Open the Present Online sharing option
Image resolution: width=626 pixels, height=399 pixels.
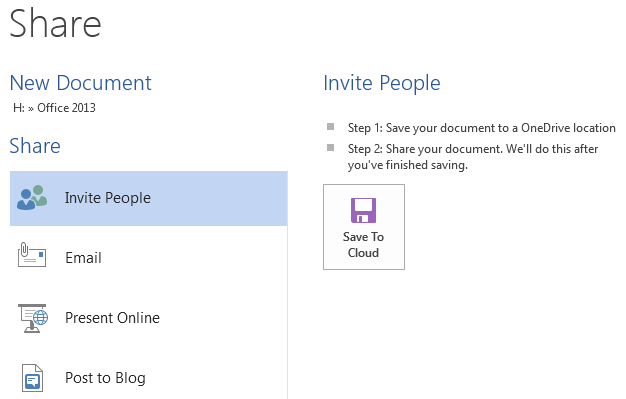click(149, 318)
